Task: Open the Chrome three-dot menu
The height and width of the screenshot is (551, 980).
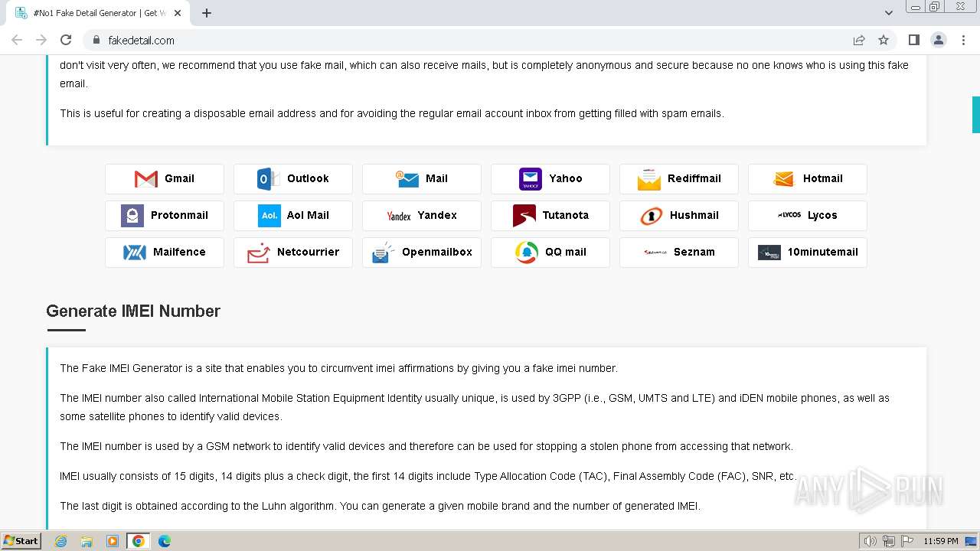Action: (963, 40)
